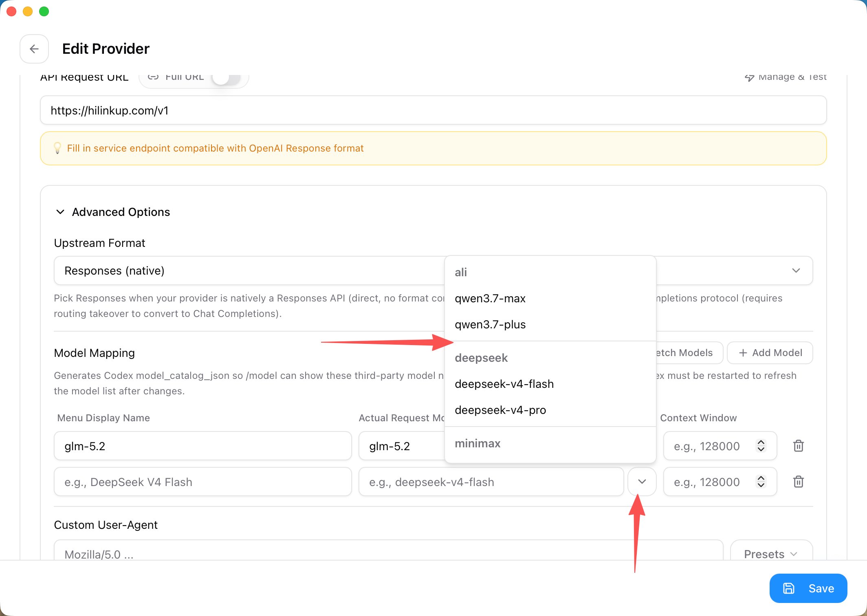Edit the glm-5.2 Menu Display Name field

point(203,446)
